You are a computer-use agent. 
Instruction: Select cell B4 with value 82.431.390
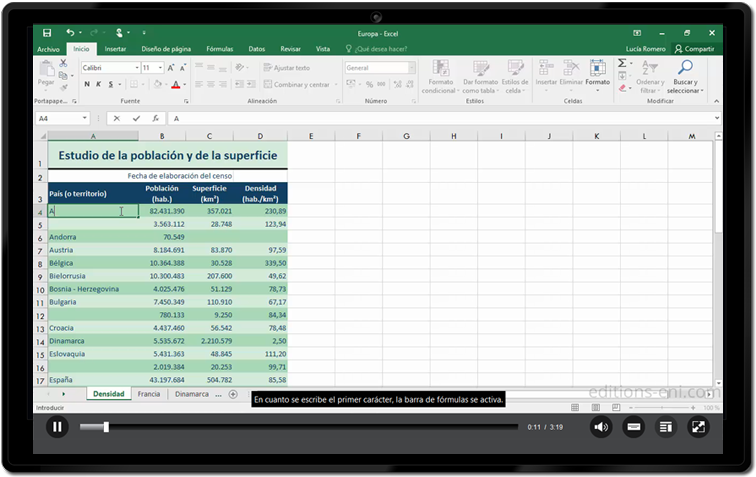pyautogui.click(x=163, y=211)
